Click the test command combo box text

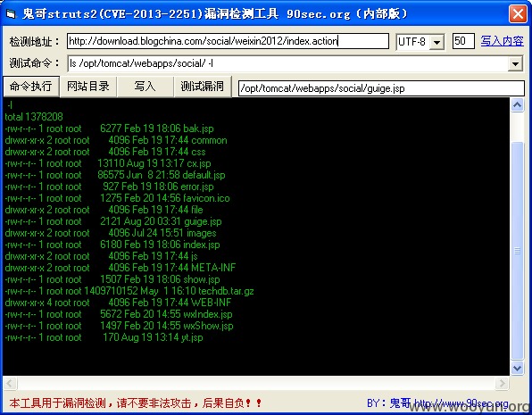pyautogui.click(x=287, y=63)
